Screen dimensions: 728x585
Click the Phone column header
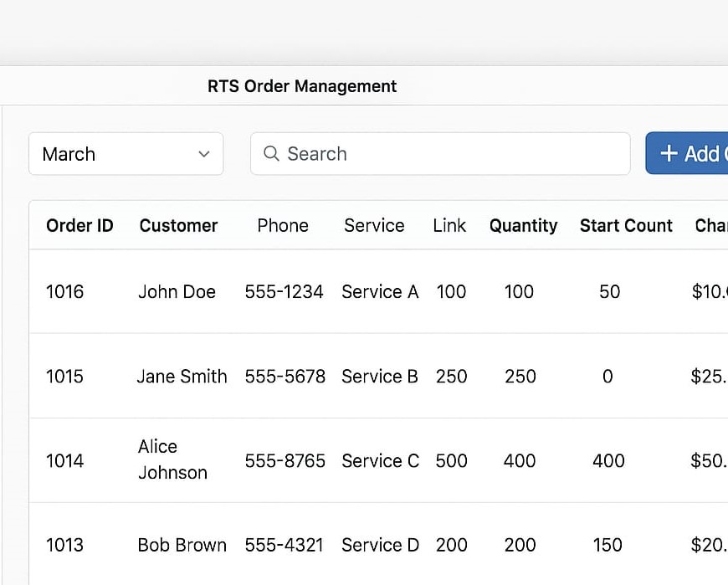coord(283,225)
